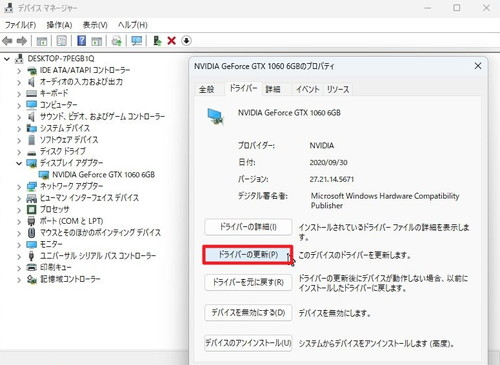500x365 pixels.
Task: Open the 表示(V) menu
Action: pos(95,25)
